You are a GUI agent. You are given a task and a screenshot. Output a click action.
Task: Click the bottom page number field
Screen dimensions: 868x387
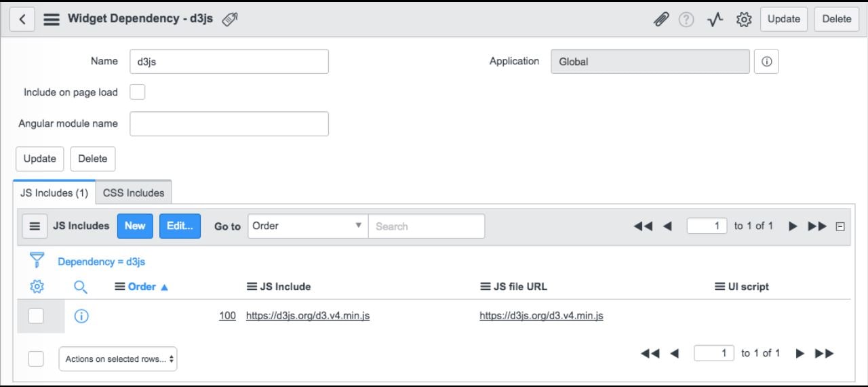714,353
